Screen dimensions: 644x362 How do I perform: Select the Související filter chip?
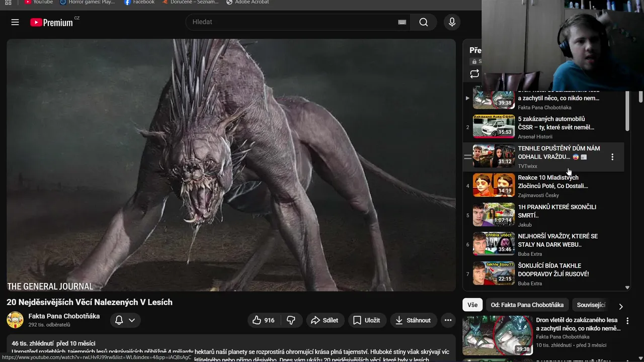[x=591, y=305]
